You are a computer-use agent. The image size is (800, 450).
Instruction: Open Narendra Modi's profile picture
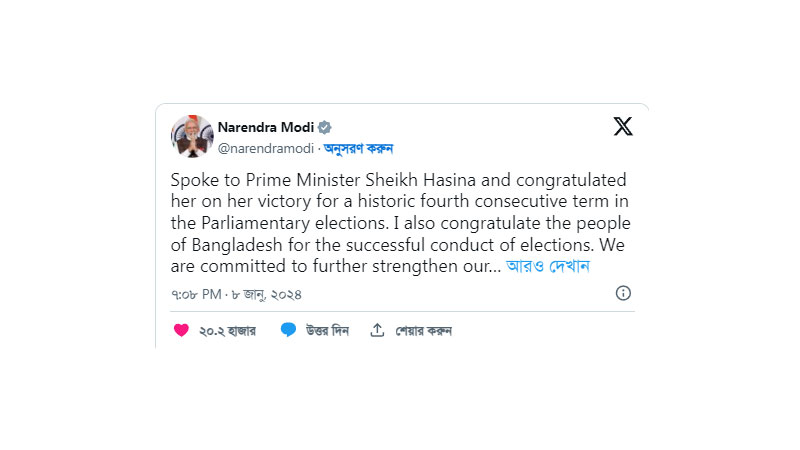click(192, 136)
